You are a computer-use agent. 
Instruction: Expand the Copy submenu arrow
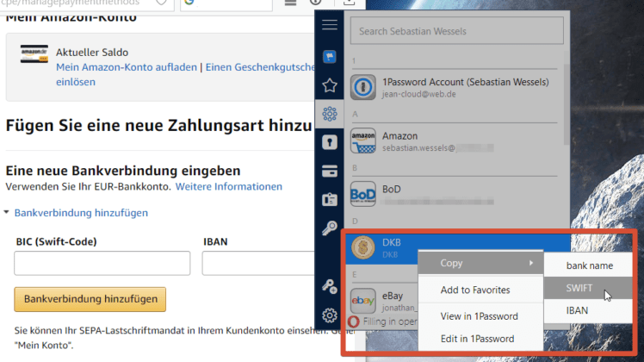(531, 263)
